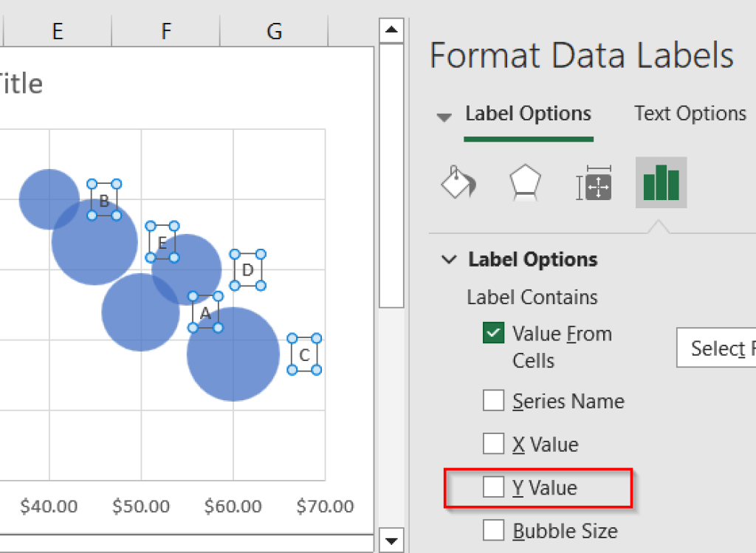Switch to the Text Options tab
756x553 pixels.
[689, 113]
